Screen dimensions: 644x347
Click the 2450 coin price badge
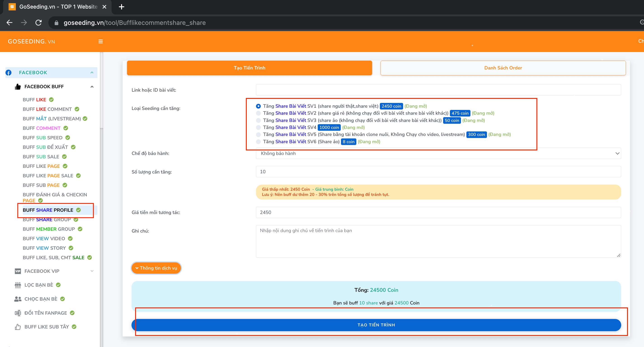click(x=391, y=106)
